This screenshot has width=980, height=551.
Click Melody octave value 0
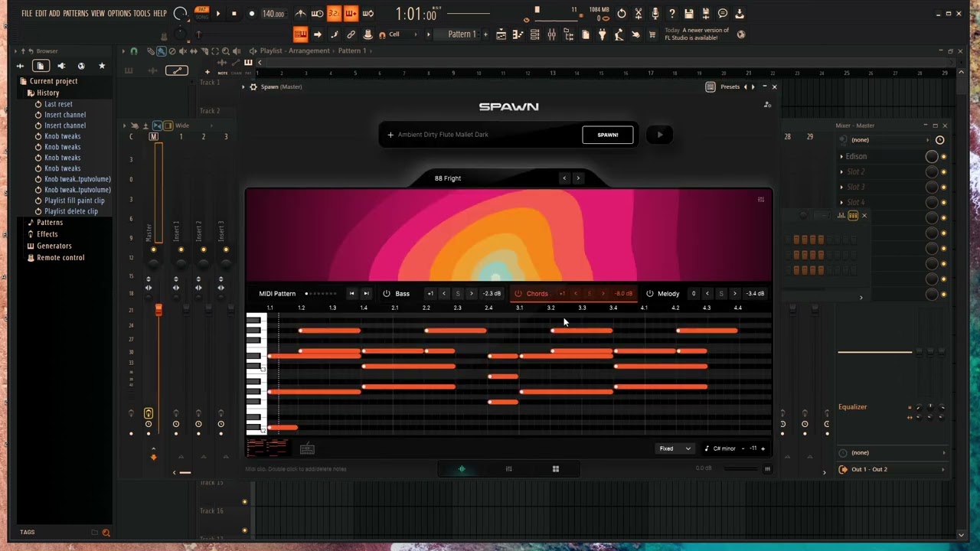tap(694, 294)
